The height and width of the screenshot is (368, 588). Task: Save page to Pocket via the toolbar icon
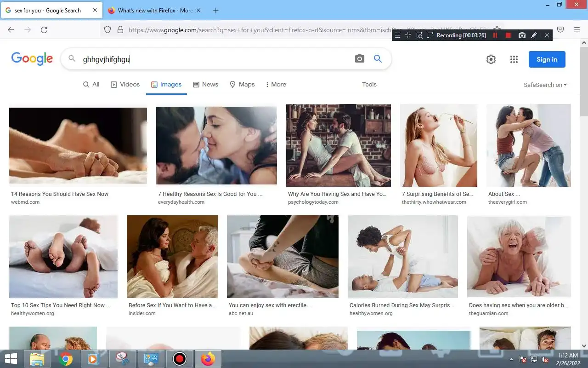[560, 29]
